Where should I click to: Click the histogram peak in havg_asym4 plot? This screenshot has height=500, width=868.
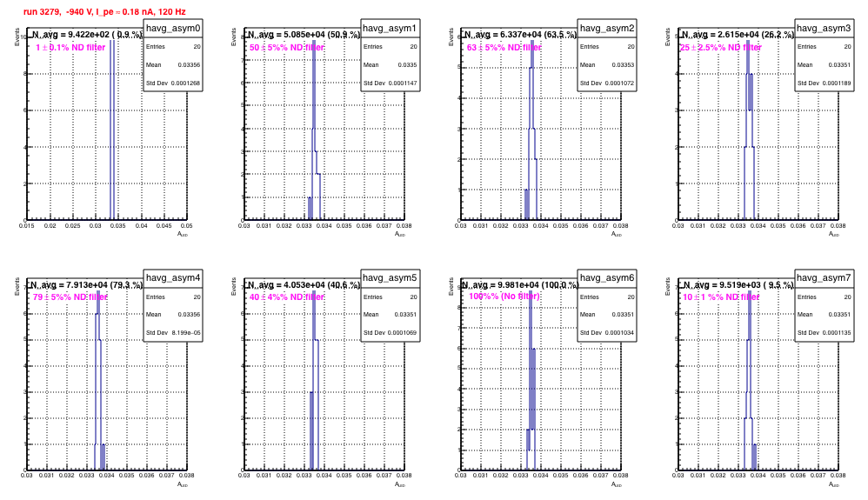[98, 303]
